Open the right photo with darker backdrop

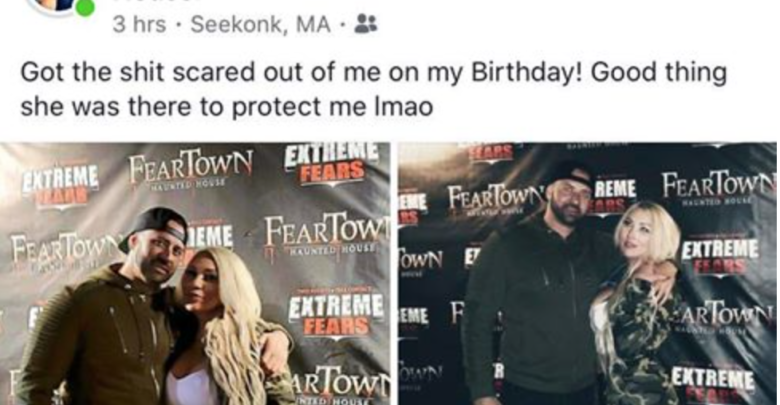tap(587, 274)
